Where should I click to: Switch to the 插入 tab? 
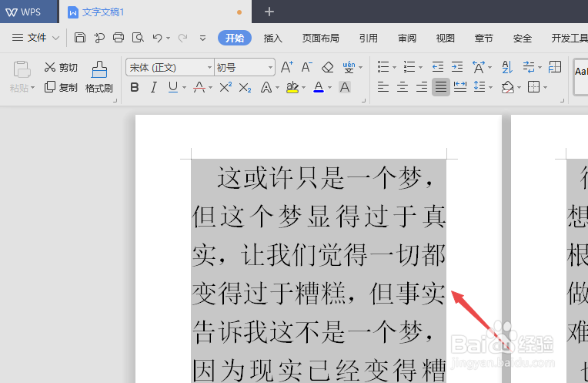(x=272, y=38)
